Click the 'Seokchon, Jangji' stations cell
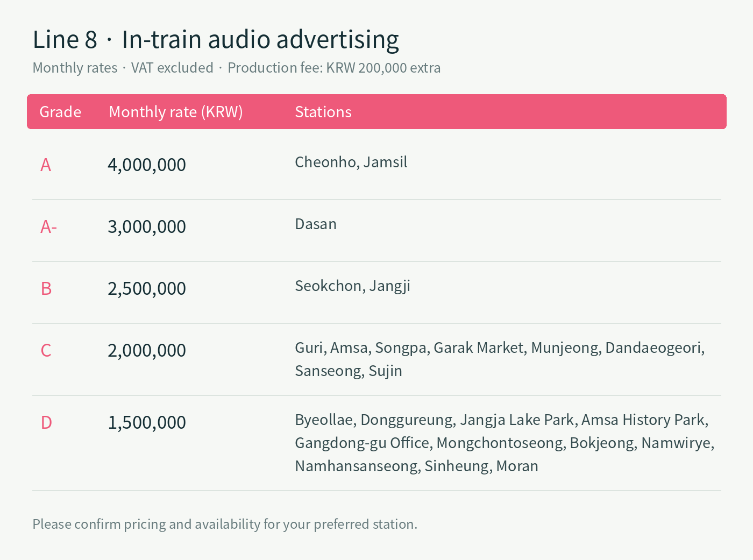Screen dimensions: 753x560 click(353, 286)
